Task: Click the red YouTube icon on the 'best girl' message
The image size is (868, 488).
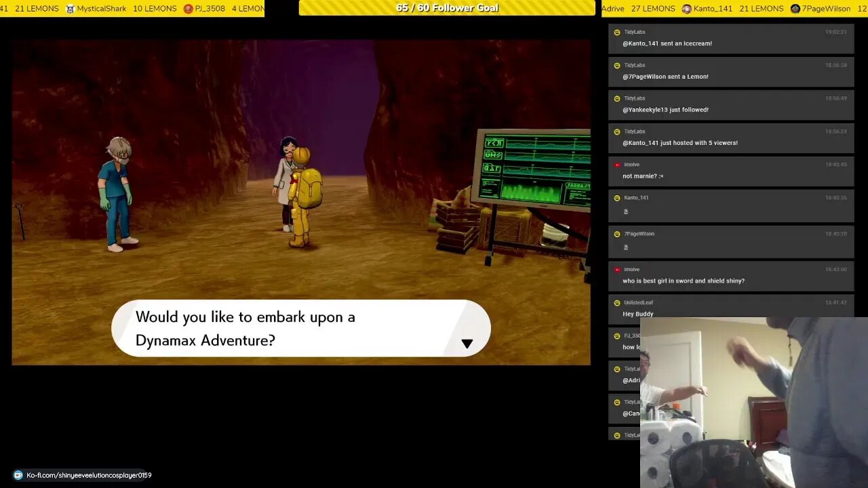Action: (x=616, y=270)
